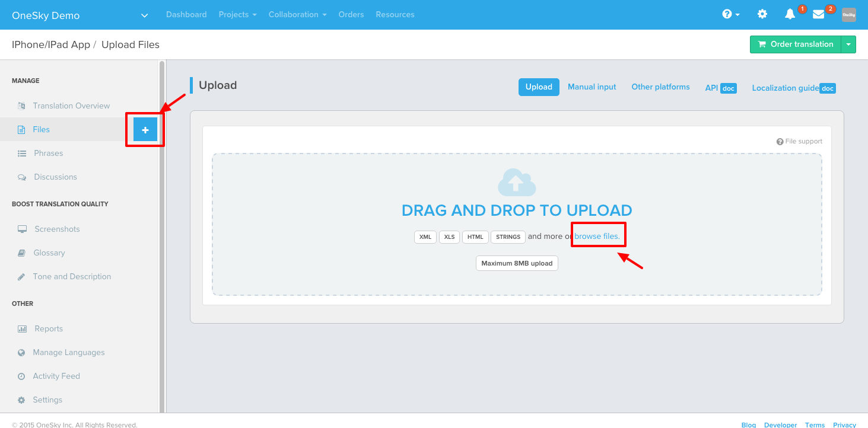Select the Upload tab
This screenshot has height=428, width=868.
(x=539, y=87)
